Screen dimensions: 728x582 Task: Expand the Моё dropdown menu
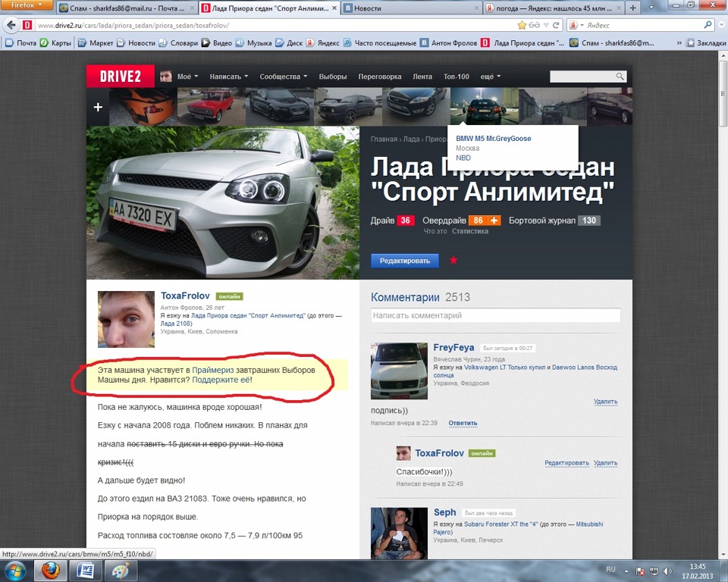pyautogui.click(x=187, y=77)
